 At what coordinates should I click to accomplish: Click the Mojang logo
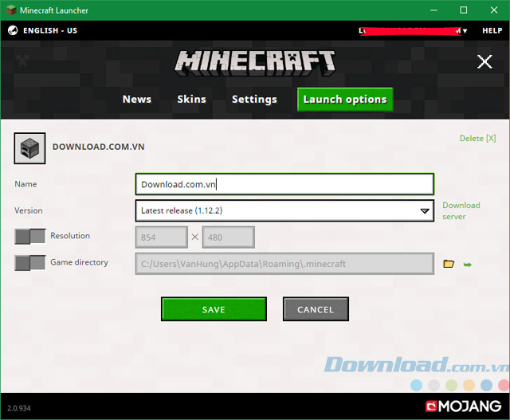tap(464, 406)
